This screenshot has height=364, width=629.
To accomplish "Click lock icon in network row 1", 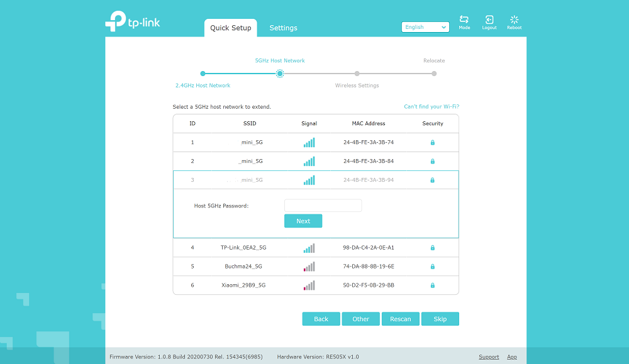I will 433,142.
